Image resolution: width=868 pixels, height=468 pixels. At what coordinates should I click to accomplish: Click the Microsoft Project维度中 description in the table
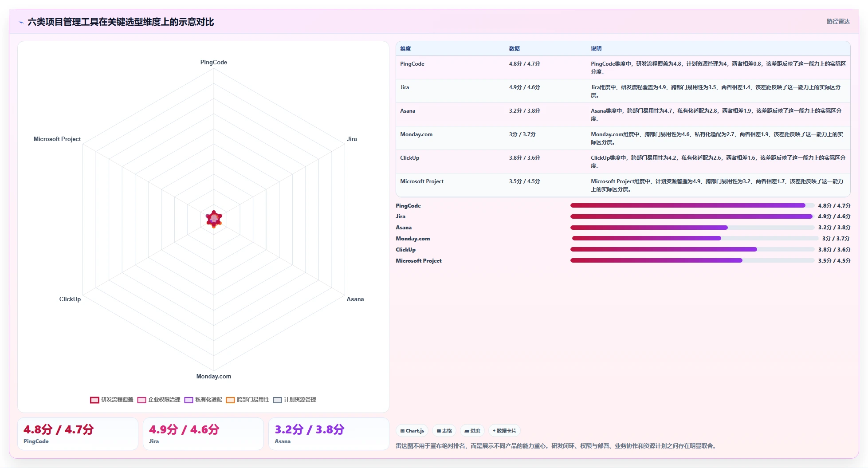click(x=717, y=185)
